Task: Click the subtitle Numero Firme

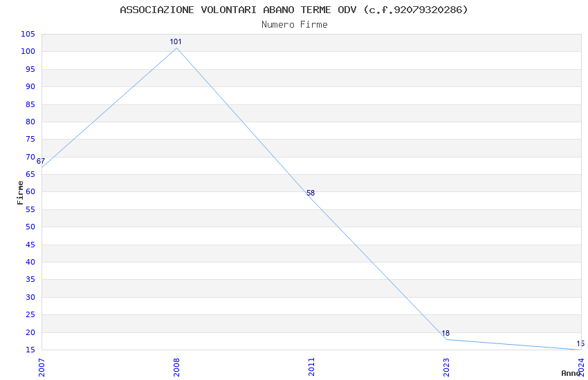Action: coord(295,24)
